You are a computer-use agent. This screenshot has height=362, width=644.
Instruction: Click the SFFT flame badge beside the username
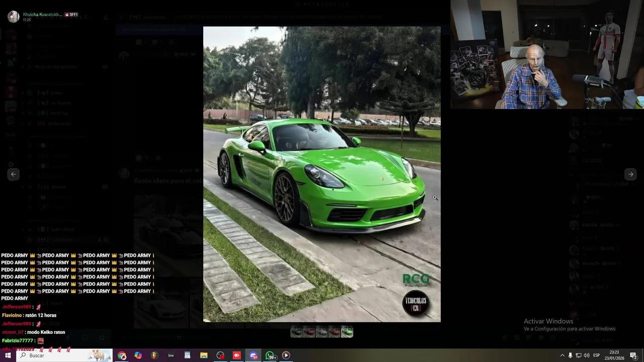[x=72, y=14]
